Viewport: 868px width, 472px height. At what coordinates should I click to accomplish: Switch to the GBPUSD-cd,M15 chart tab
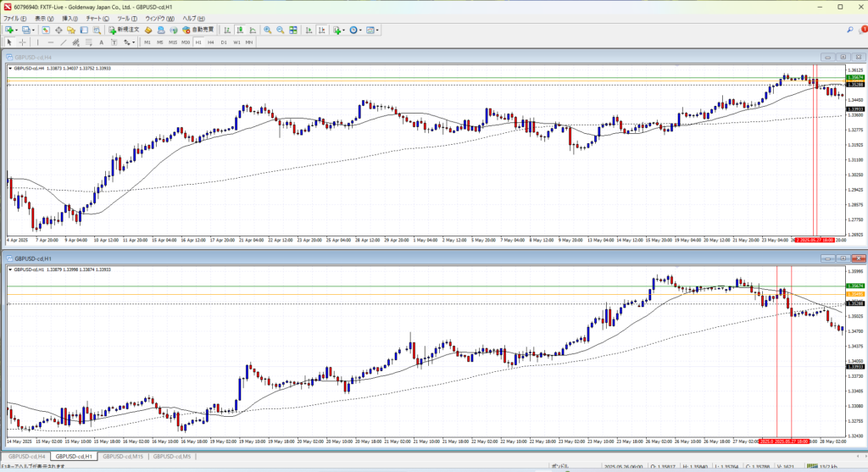(120, 457)
